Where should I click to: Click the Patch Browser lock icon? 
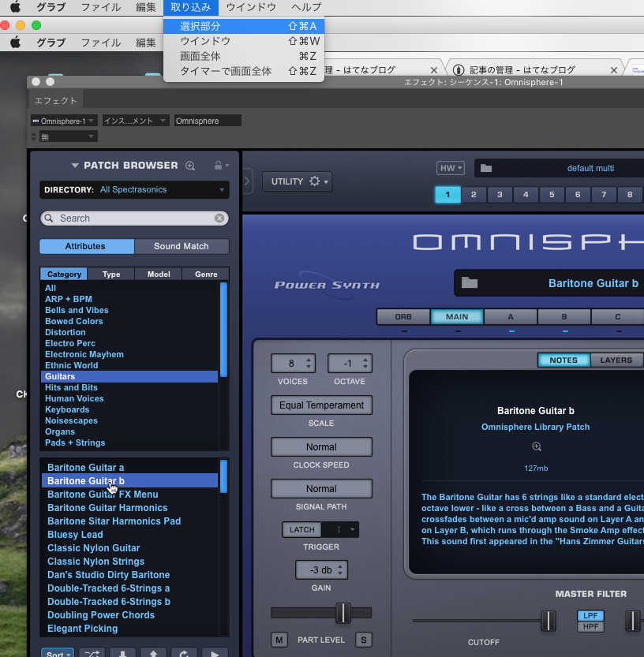(218, 165)
